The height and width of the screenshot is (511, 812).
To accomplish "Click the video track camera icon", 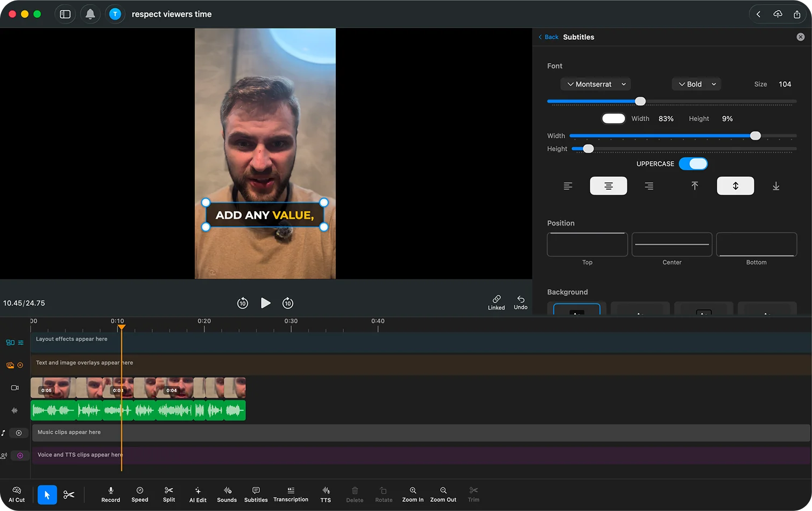I will pos(15,388).
